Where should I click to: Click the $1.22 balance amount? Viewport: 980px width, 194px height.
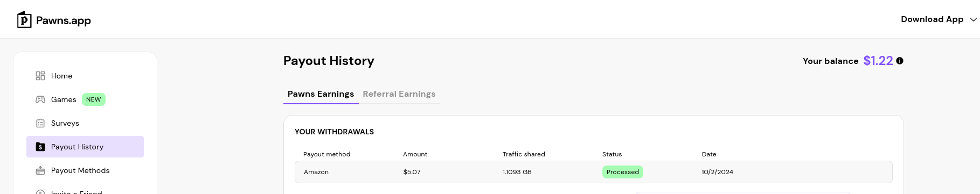(x=878, y=61)
